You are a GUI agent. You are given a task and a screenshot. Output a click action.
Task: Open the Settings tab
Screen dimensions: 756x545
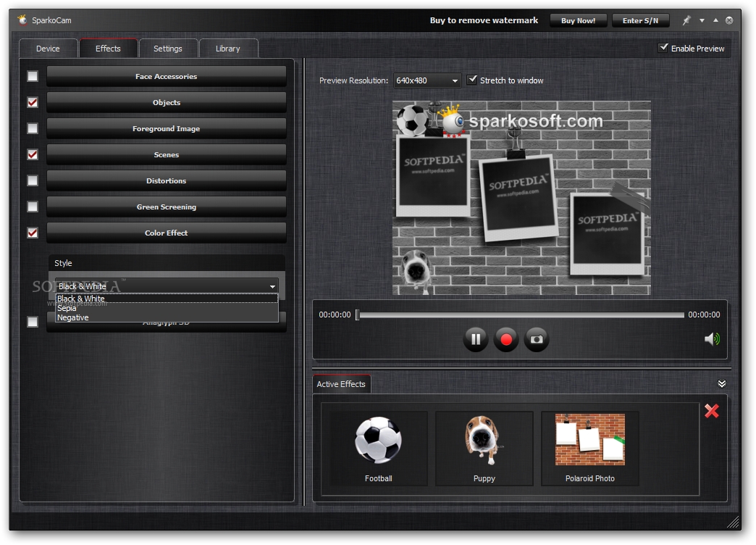[168, 49]
